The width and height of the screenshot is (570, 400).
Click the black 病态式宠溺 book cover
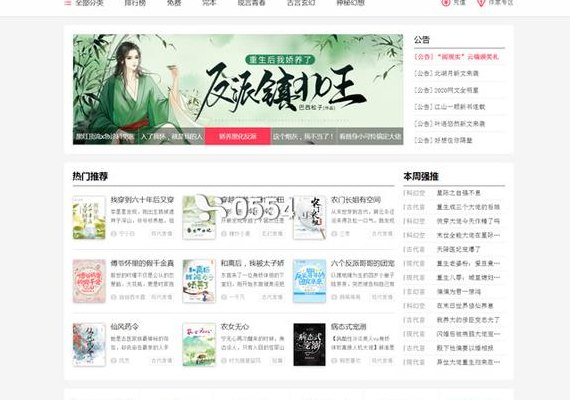(x=309, y=345)
